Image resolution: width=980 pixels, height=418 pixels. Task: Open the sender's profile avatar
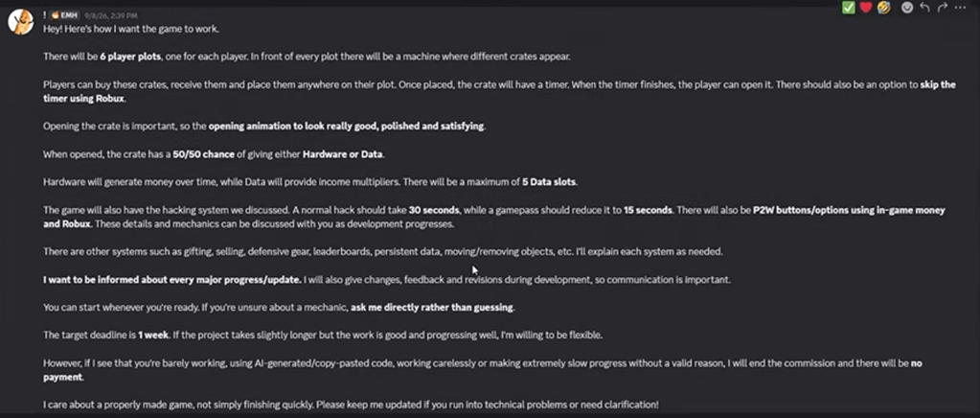[20, 22]
